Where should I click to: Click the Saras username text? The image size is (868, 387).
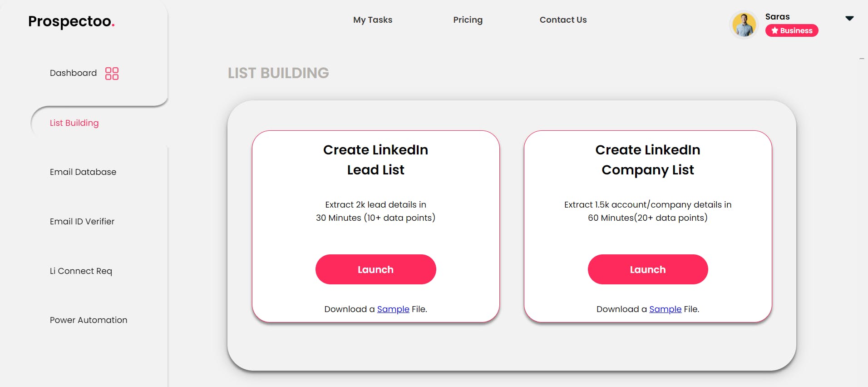click(x=777, y=17)
